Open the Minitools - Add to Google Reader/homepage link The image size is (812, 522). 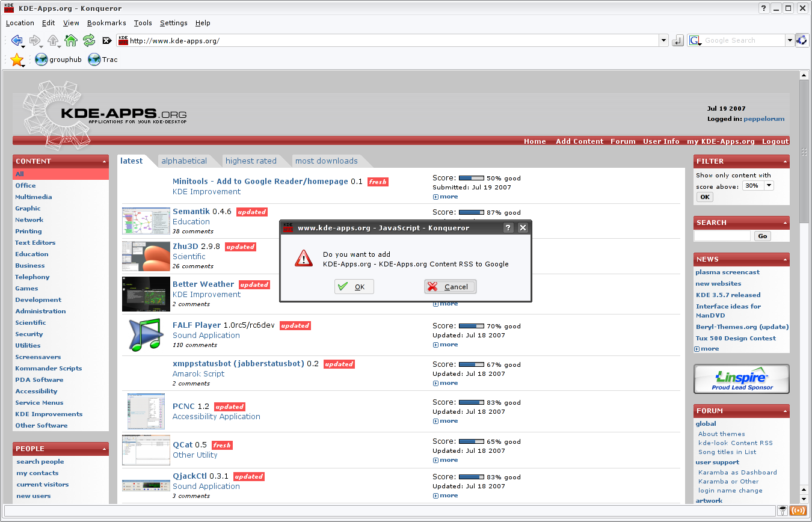point(260,181)
